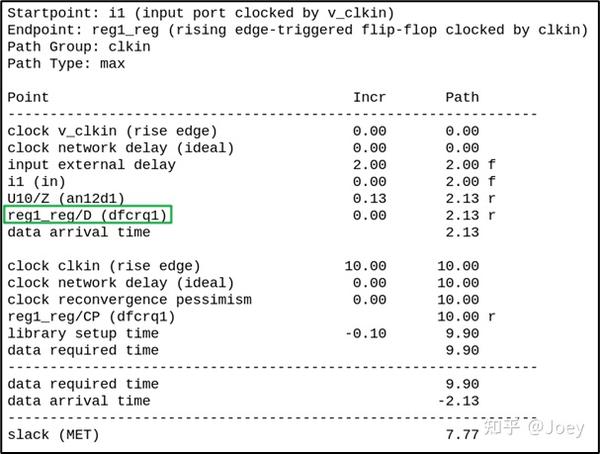Screen dimensions: 600x454
Task: Click the Endpoint reg1_reg line
Action: (297, 30)
